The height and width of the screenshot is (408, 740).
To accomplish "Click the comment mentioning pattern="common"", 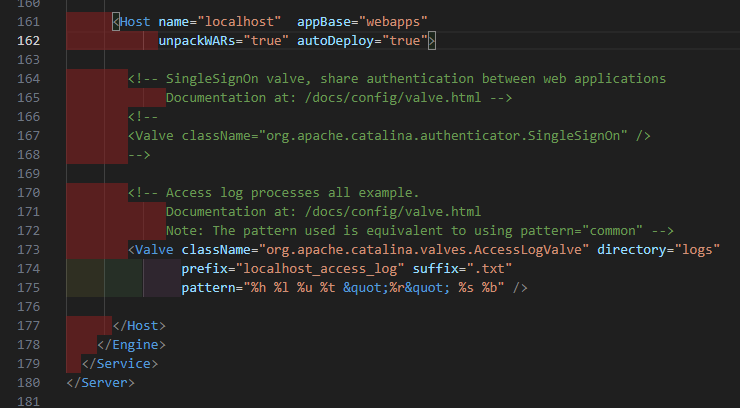I will (420, 231).
